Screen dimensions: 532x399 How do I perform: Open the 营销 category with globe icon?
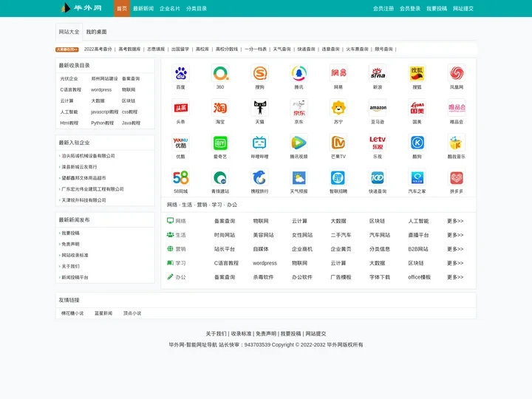pos(177,249)
